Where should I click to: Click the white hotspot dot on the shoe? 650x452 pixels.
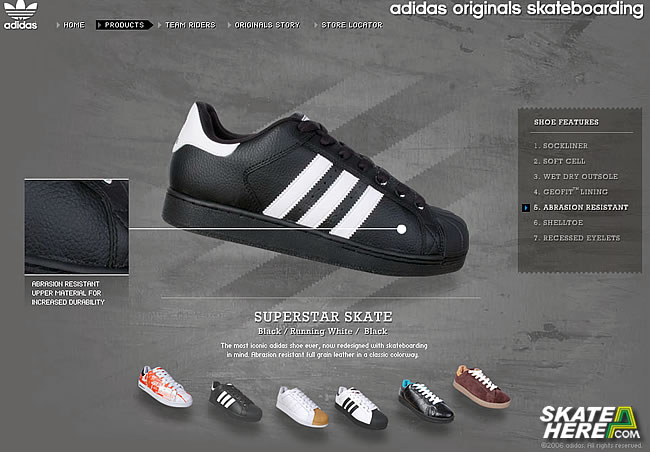(401, 229)
